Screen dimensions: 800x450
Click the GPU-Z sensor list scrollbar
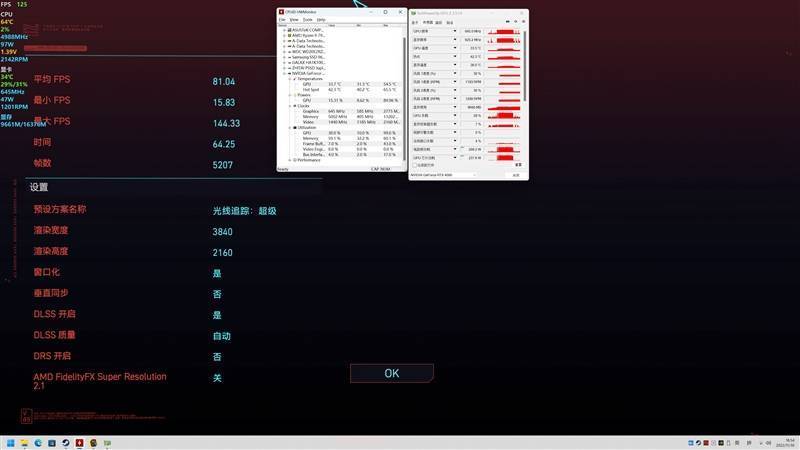525,66
